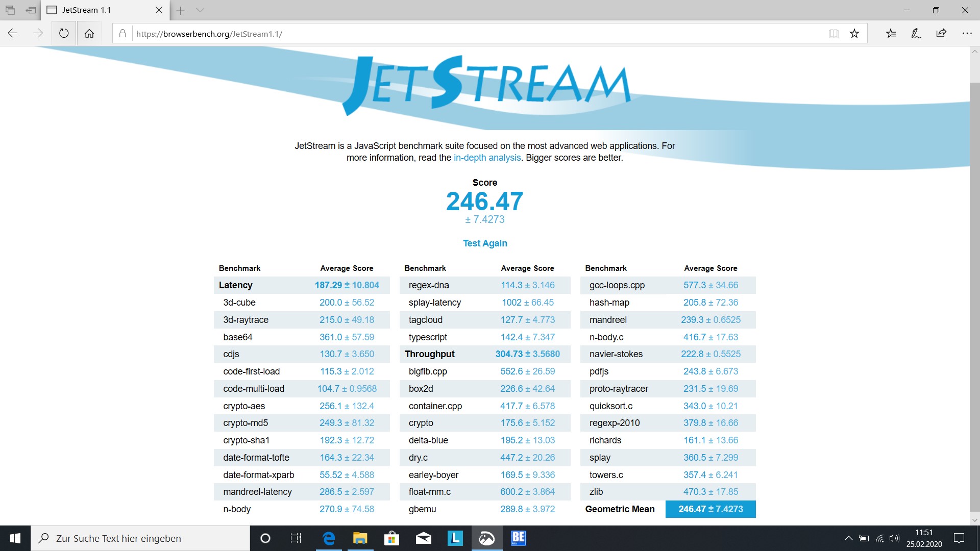Open the browser home page

pos(89,34)
